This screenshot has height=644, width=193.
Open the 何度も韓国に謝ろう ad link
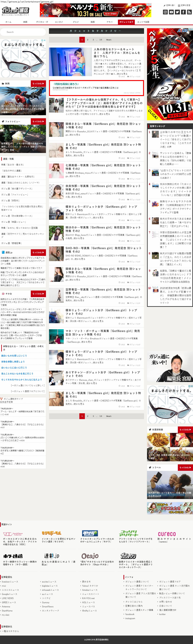point(66,84)
